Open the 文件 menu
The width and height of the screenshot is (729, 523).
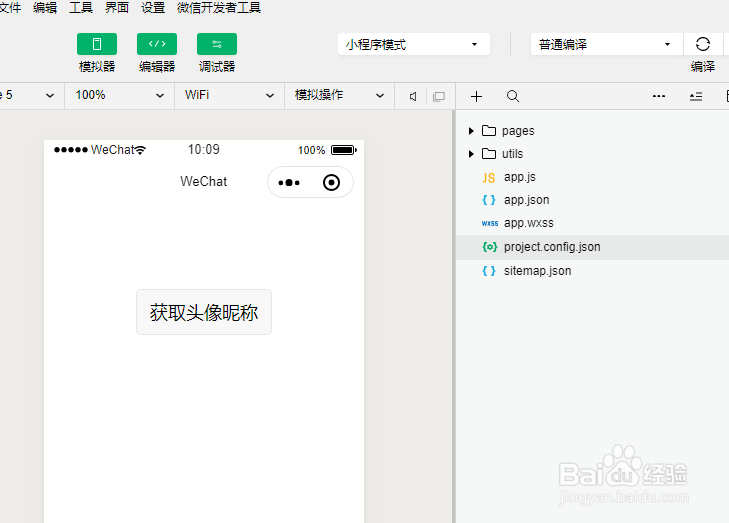coord(10,7)
